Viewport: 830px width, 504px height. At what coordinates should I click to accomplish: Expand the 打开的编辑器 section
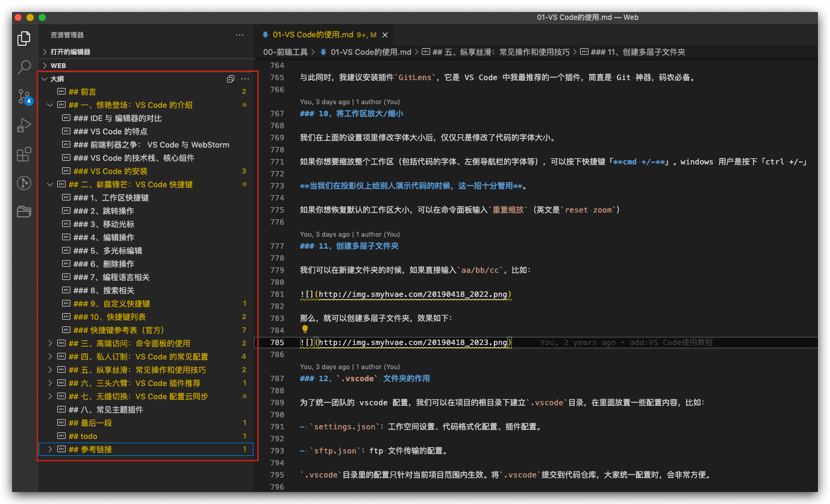click(45, 52)
